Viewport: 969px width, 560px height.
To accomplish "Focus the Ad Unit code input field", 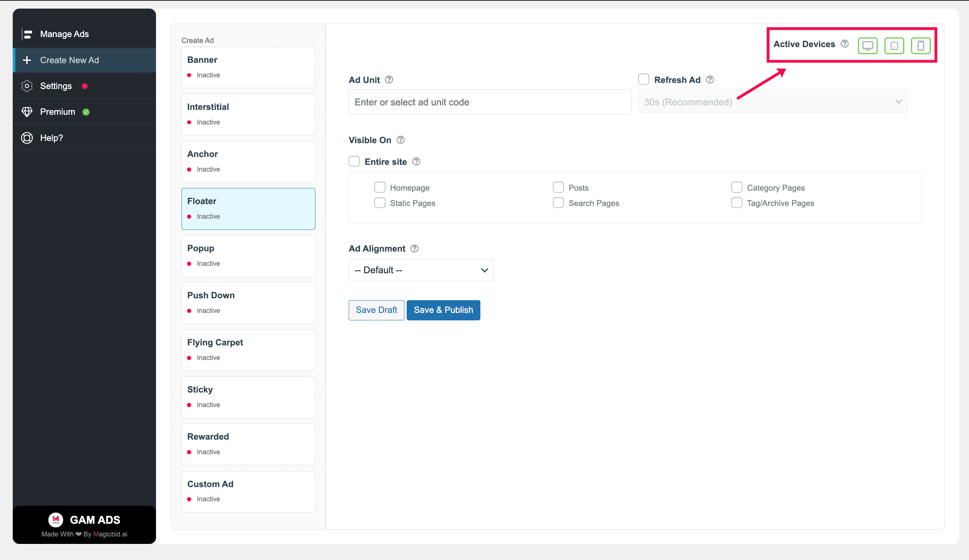I will coord(489,102).
